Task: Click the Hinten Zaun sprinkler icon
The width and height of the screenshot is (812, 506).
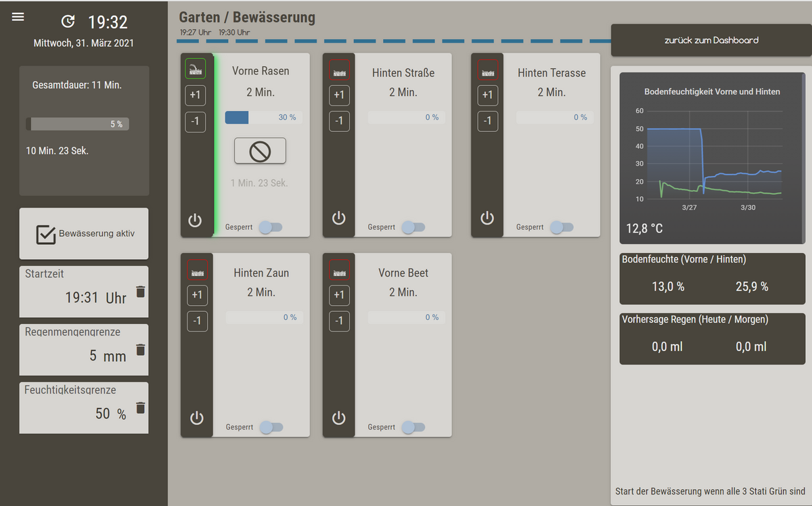Action: coord(197,271)
